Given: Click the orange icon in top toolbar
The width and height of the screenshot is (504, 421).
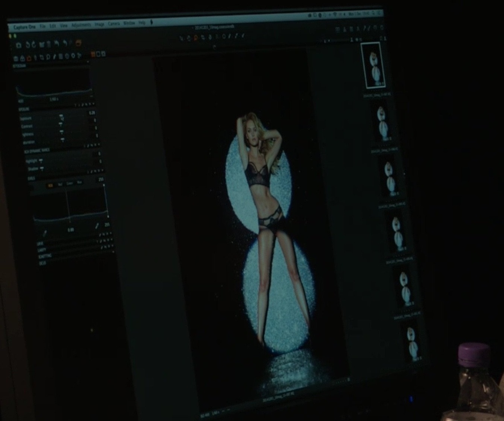Looking at the screenshot, I should click(x=79, y=43).
